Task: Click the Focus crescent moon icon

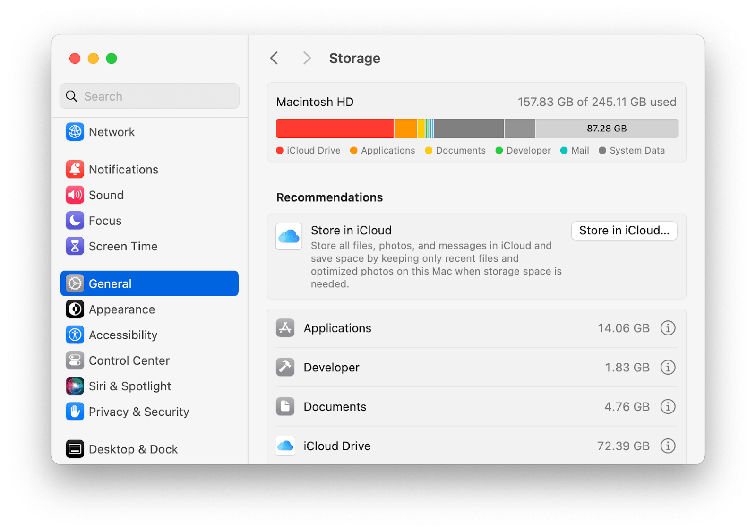Action: pyautogui.click(x=75, y=220)
